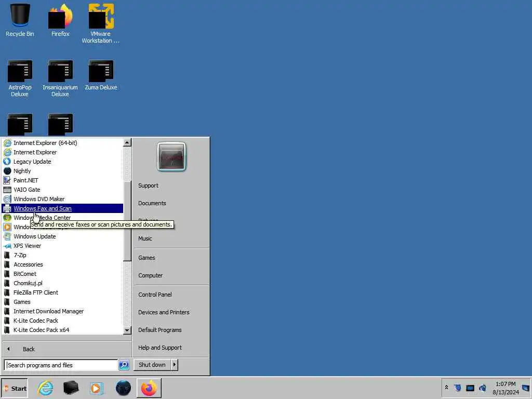Open Windows Media Player from the taskbar
The height and width of the screenshot is (399, 532).
pos(96,388)
